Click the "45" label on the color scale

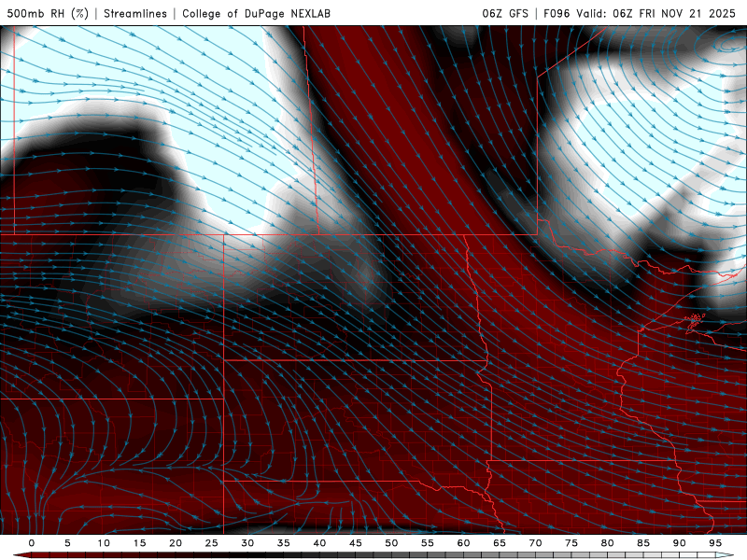tap(356, 543)
